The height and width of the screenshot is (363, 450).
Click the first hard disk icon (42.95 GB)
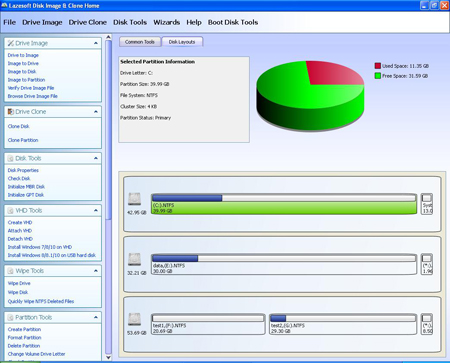(x=134, y=199)
